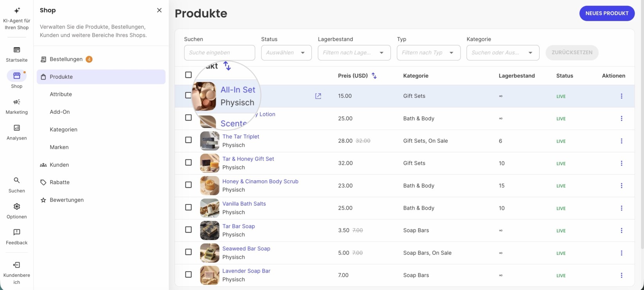Open the Marketing megaphone icon
The width and height of the screenshot is (644, 290).
pos(17,102)
